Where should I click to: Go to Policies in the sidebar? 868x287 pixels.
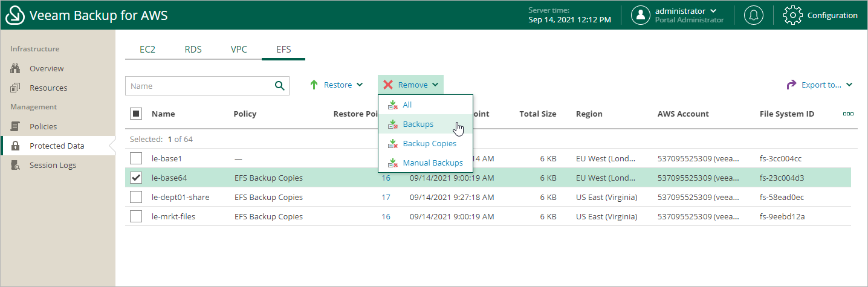(x=43, y=126)
